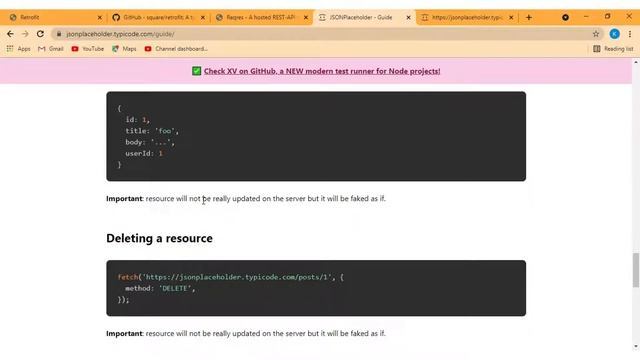The image size is (640, 360).
Task: Open a new tab with the plus button
Action: pos(529,17)
